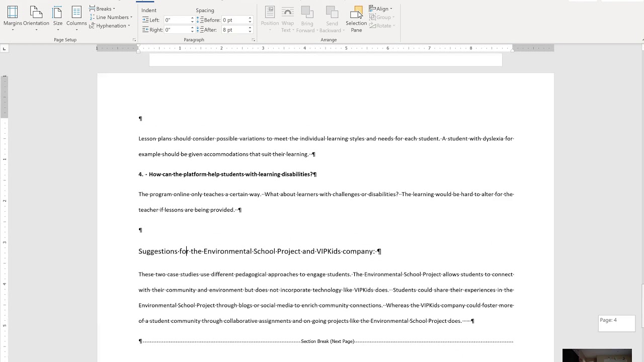Open the Hyphenation dropdown
The width and height of the screenshot is (644, 362).
click(x=110, y=26)
